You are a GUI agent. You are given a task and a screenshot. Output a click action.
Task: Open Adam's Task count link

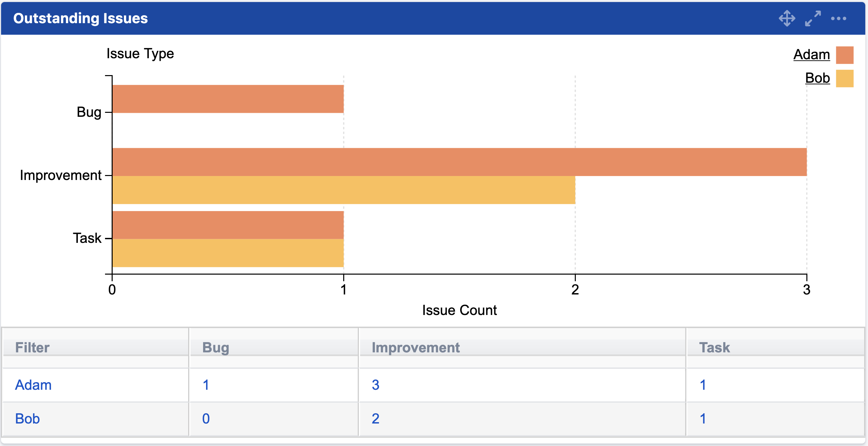(x=703, y=385)
